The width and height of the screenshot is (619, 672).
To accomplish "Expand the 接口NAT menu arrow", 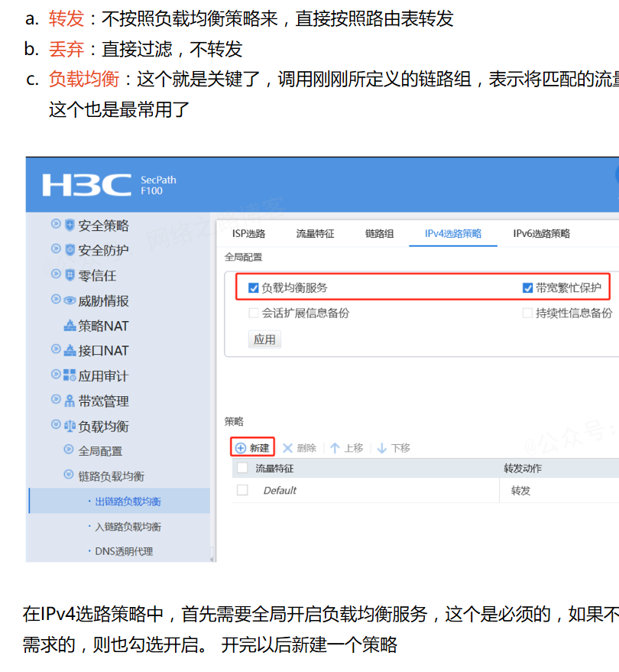I will (x=56, y=349).
